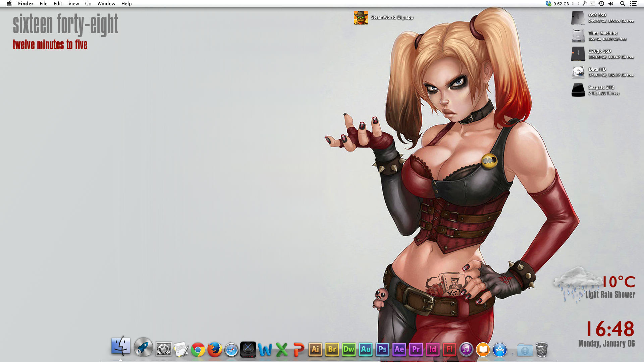This screenshot has height=362, width=644.
Task: Launch Safari compass icon in dock
Action: point(231,350)
